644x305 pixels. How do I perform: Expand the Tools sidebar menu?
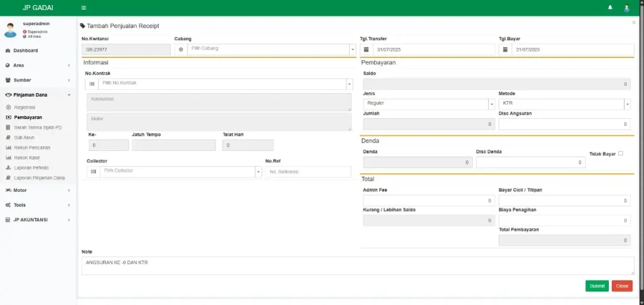(38, 205)
